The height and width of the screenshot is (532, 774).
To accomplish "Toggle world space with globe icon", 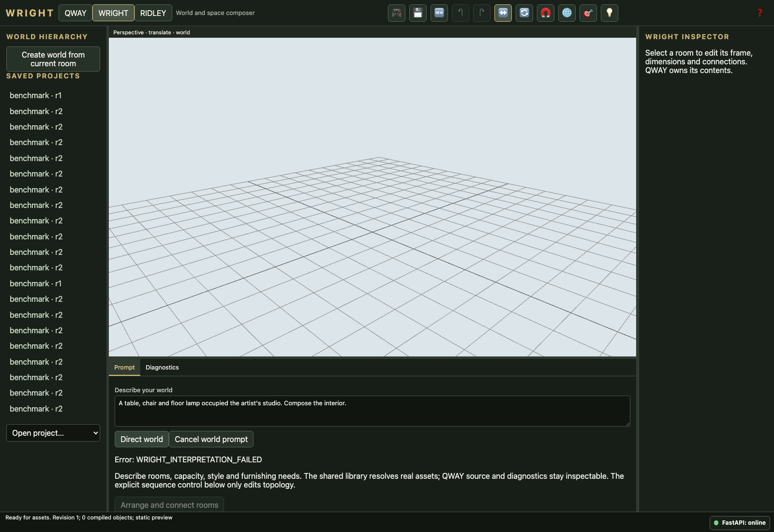I will pos(567,13).
